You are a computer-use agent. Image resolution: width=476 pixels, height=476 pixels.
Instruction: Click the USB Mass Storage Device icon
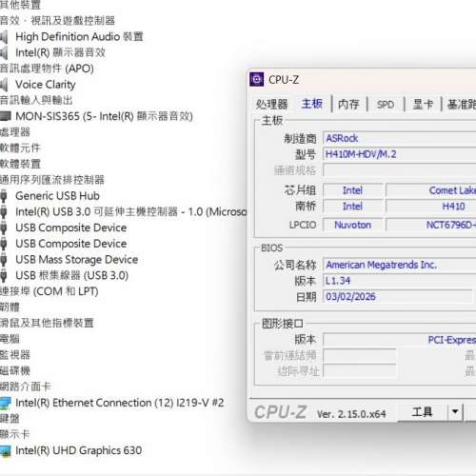pyautogui.click(x=4, y=260)
